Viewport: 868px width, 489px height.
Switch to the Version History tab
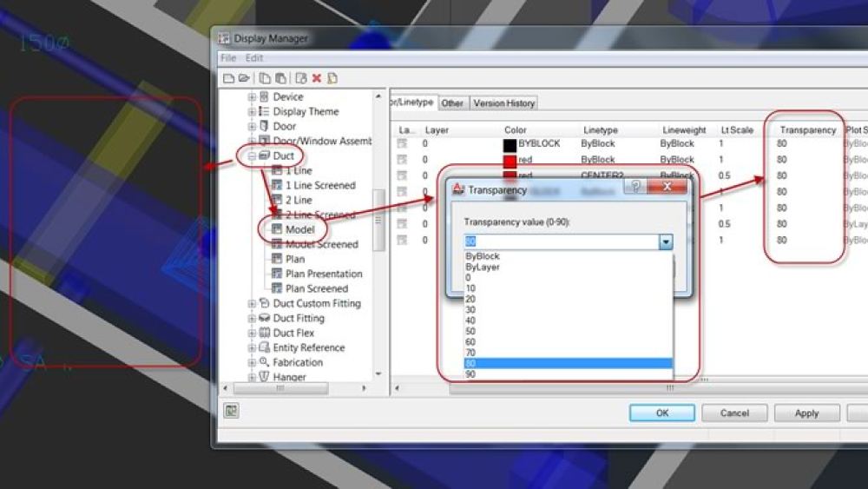503,103
